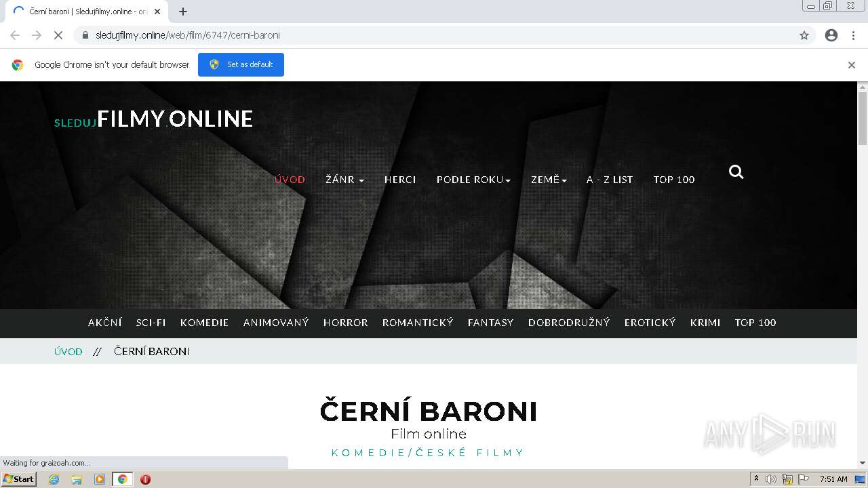This screenshot has width=868, height=488.
Task: Click the scrollbar down arrow
Action: coord(863,463)
